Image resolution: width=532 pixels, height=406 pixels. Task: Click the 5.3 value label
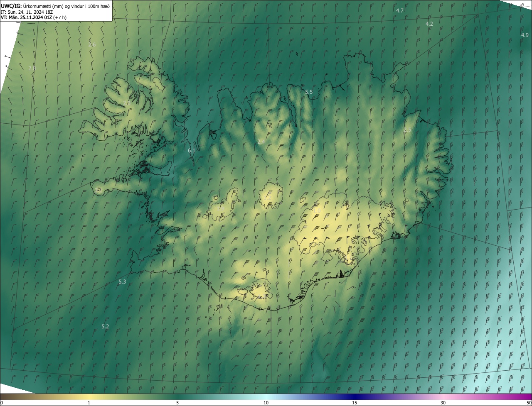click(x=122, y=282)
